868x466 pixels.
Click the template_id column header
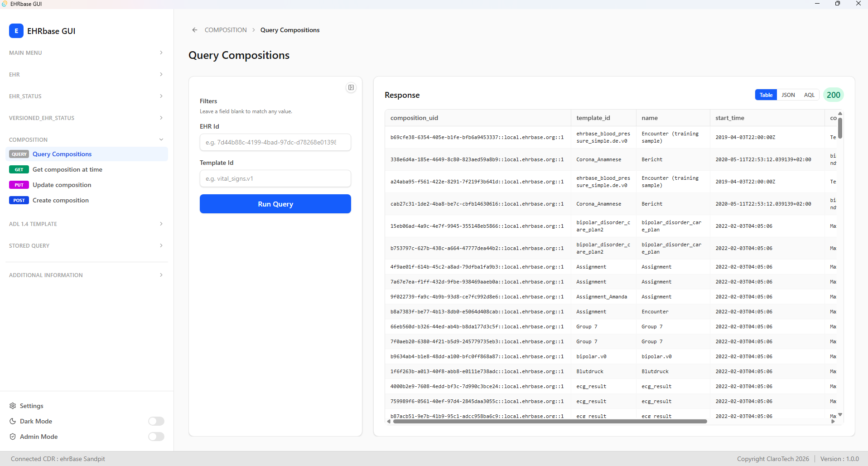[x=603, y=118]
